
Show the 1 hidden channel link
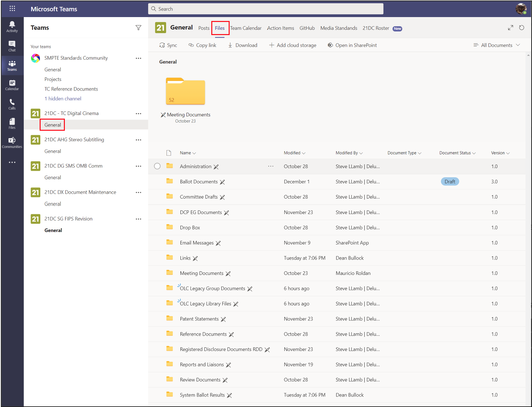coord(63,99)
